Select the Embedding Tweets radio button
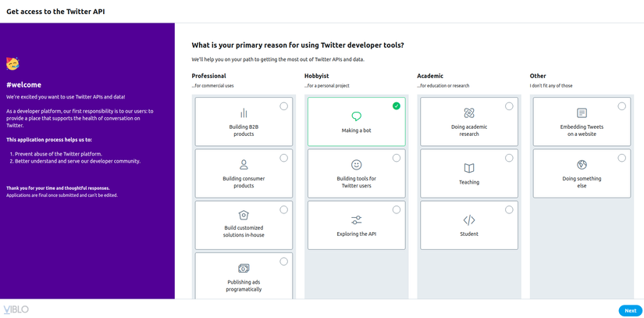The image size is (644, 318). coord(622,106)
